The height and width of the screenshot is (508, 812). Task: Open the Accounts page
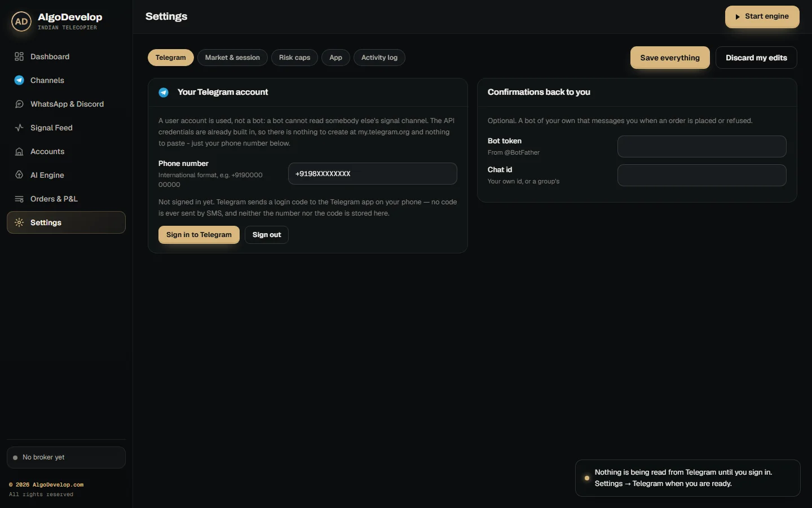click(x=66, y=151)
